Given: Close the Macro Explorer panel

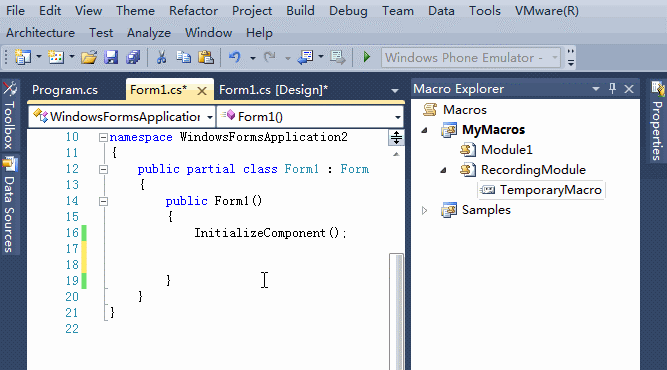Looking at the screenshot, I should [x=629, y=89].
